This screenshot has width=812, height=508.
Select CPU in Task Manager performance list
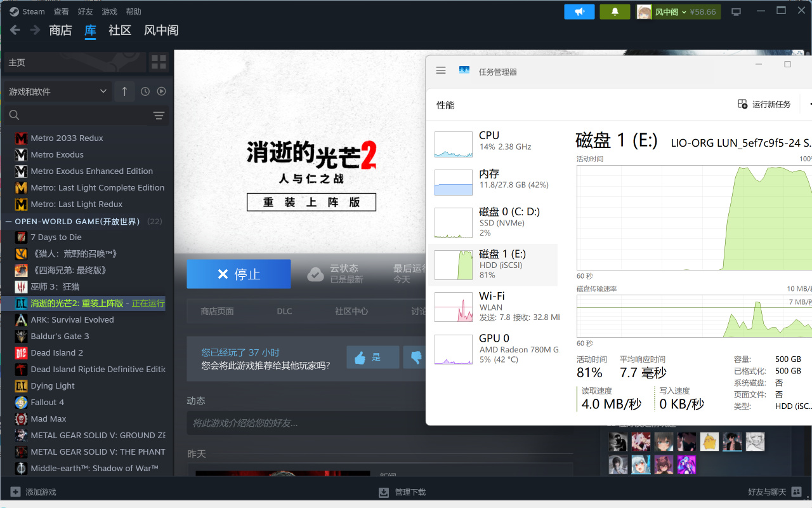494,144
